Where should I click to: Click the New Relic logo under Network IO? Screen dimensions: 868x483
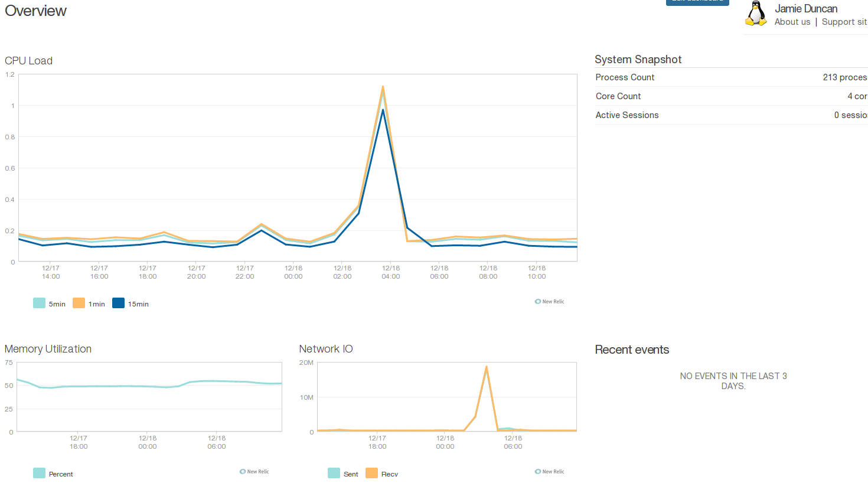click(549, 472)
